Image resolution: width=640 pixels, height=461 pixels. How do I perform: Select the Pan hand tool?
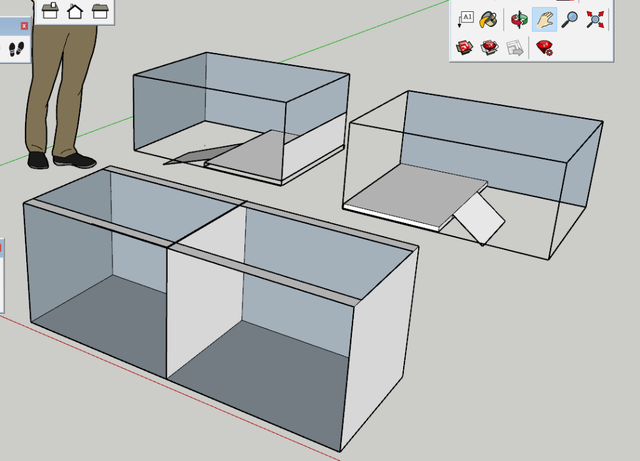click(x=544, y=18)
